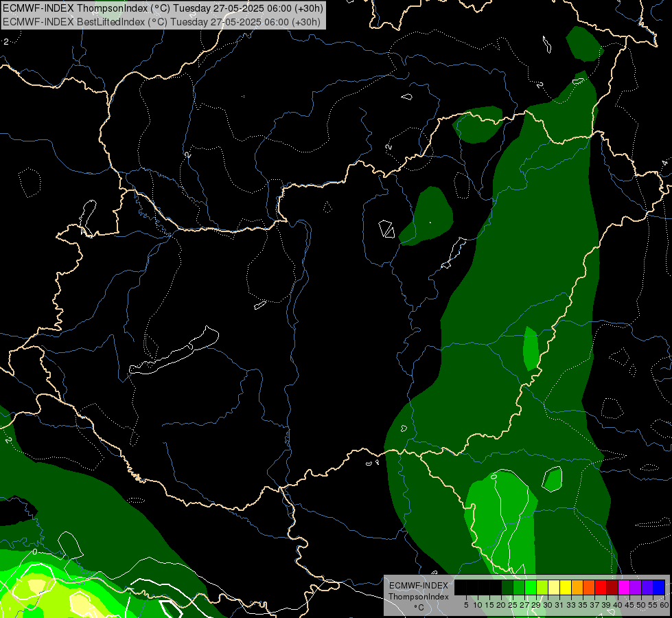Click the ThompsonIndex title line at the top
This screenshot has height=618, width=672.
coord(163,8)
